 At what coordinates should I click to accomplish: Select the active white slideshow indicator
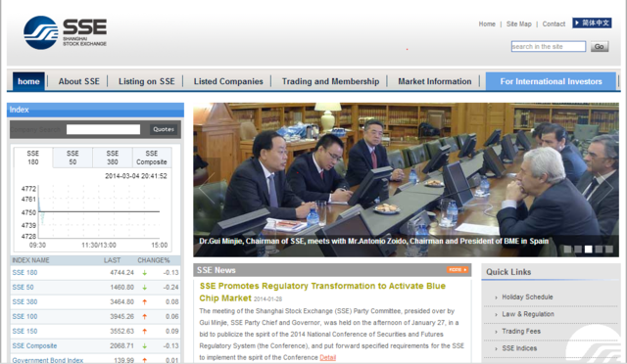tap(588, 250)
